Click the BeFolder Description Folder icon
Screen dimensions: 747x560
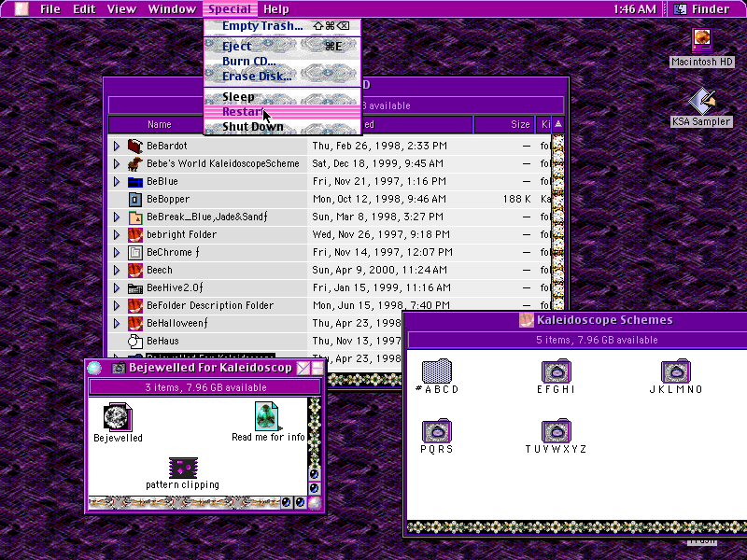coord(135,305)
